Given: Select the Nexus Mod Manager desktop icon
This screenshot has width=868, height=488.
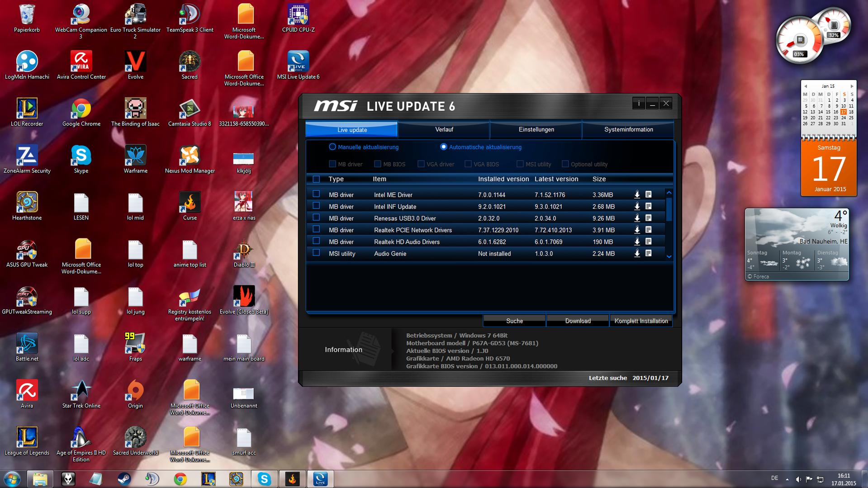Looking at the screenshot, I should coord(190,159).
